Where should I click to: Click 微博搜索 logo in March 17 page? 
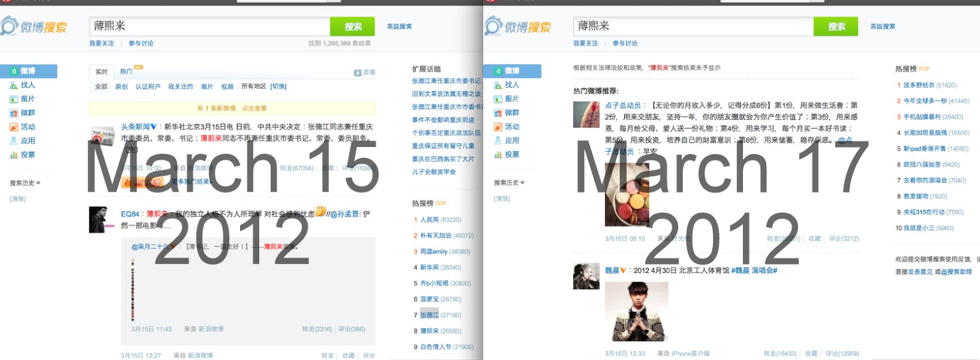click(x=518, y=26)
